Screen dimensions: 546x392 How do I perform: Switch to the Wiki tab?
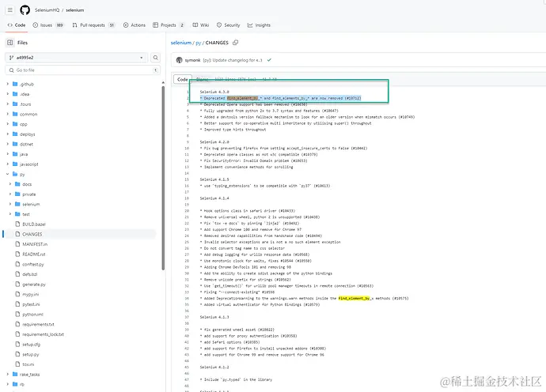(x=201, y=25)
